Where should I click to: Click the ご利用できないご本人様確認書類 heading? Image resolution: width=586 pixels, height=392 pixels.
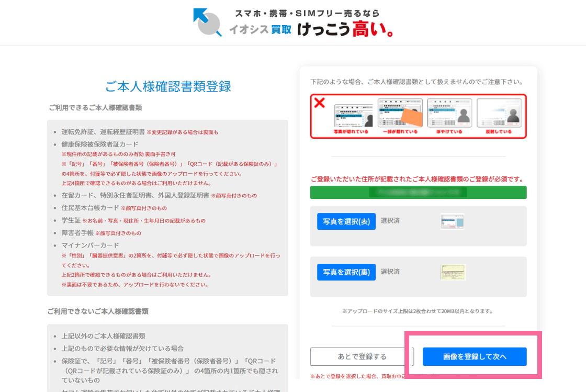point(98,311)
